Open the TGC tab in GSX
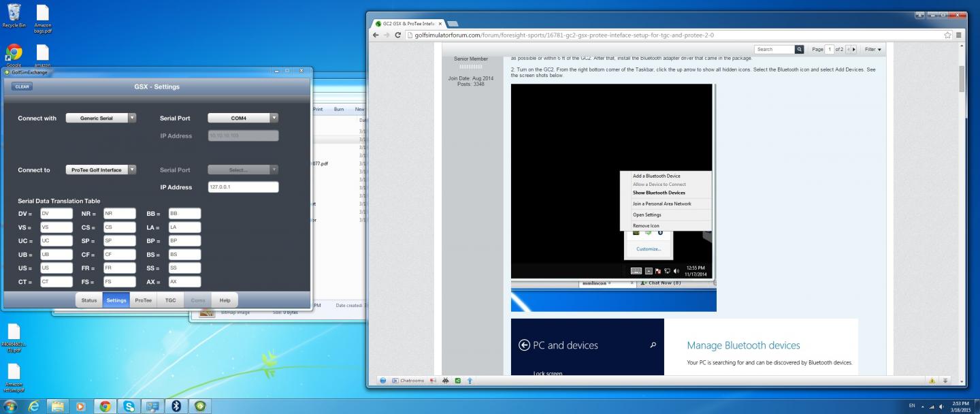The width and height of the screenshot is (980, 414). point(170,300)
